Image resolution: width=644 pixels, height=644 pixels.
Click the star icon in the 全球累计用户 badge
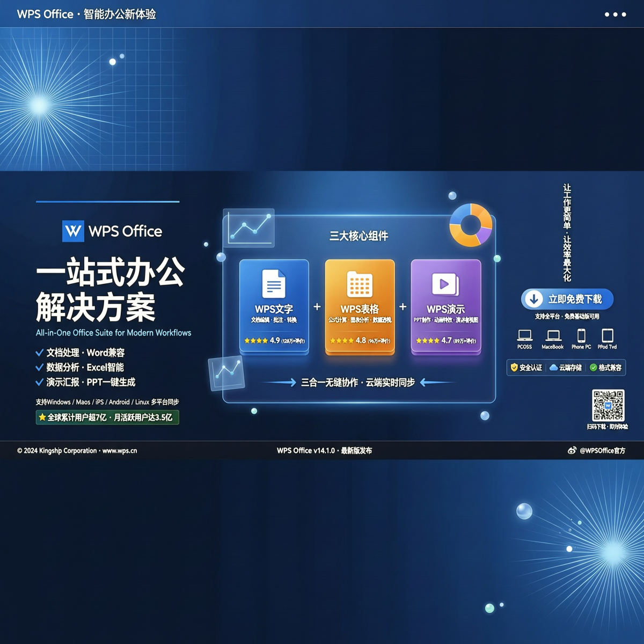[x=42, y=417]
